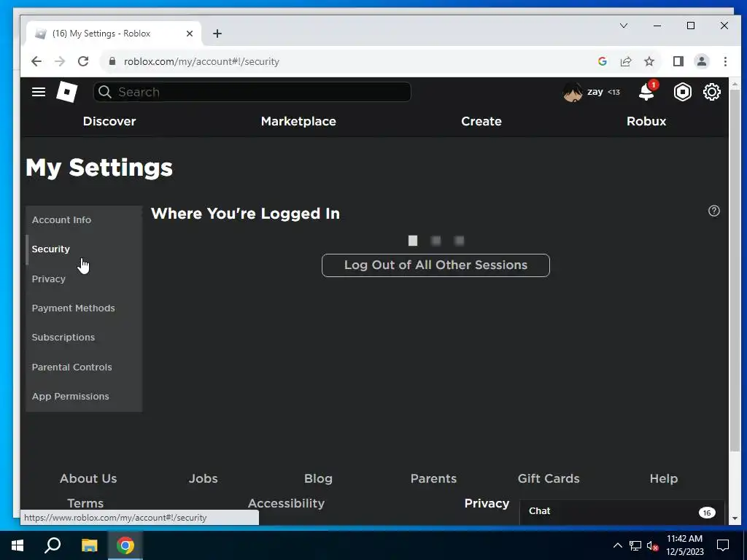Open the Discover nav item
Screen dimensions: 747x560
[109, 122]
